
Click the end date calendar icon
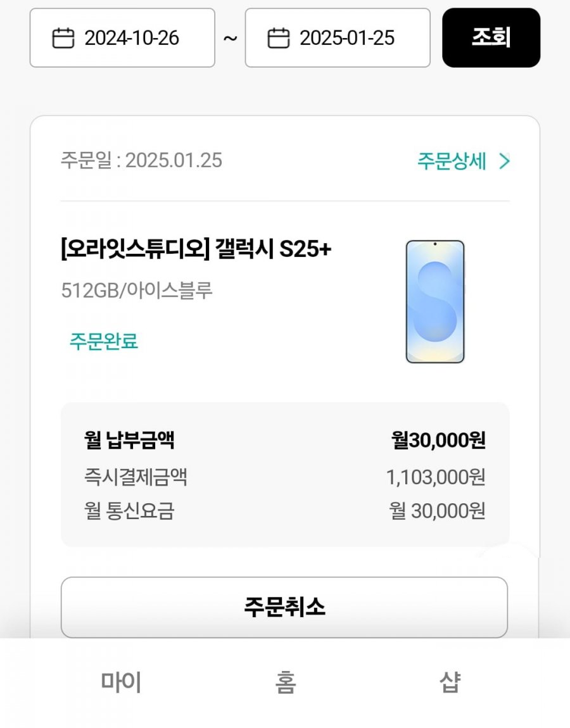coord(278,39)
